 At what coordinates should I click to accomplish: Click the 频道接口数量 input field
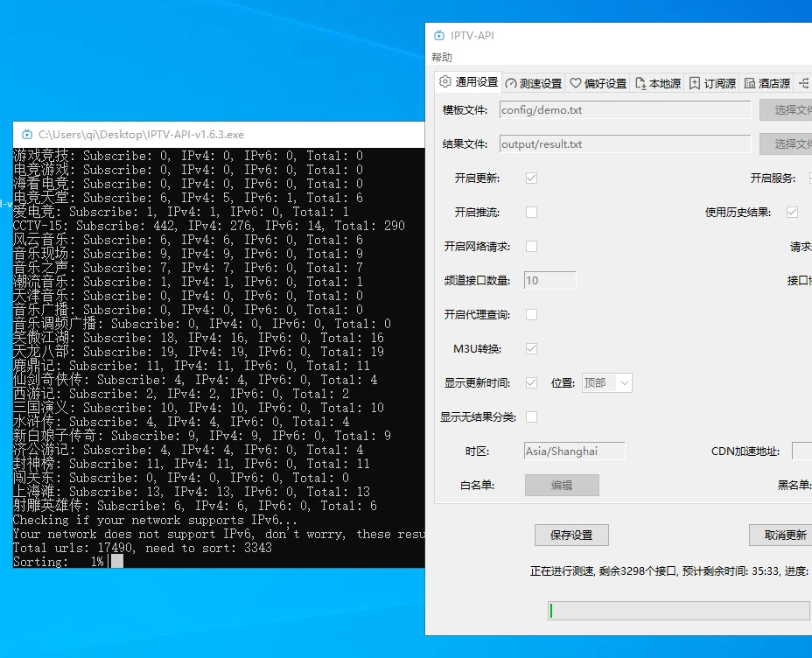click(x=549, y=280)
